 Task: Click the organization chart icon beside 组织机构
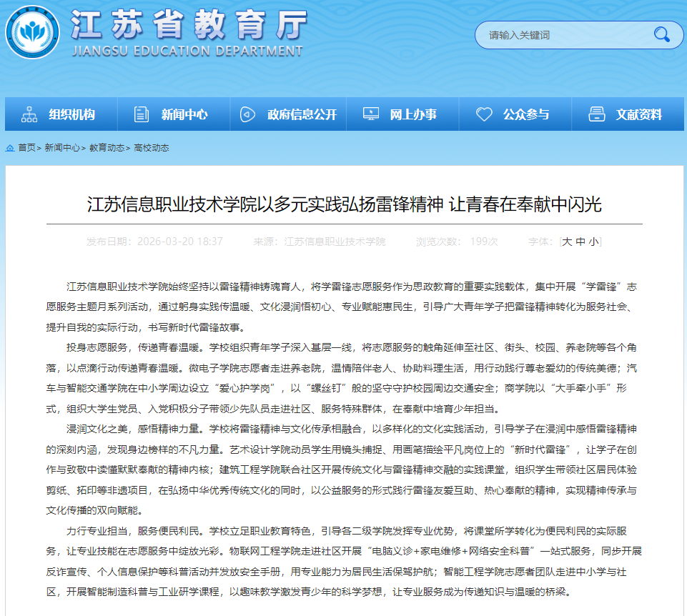coord(29,114)
